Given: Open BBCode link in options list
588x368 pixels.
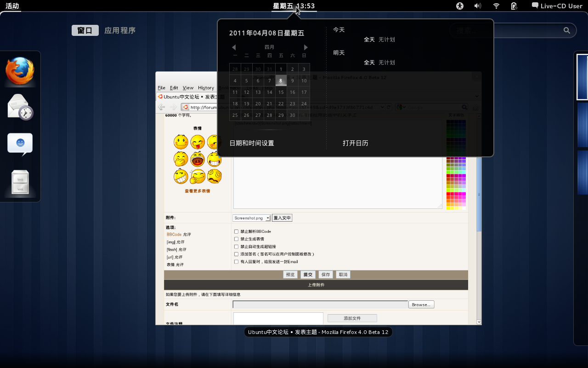Looking at the screenshot, I should [x=174, y=235].
